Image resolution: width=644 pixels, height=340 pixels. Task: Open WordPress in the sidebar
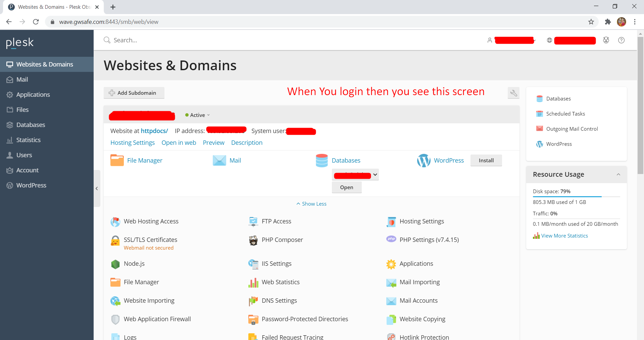coord(47,185)
